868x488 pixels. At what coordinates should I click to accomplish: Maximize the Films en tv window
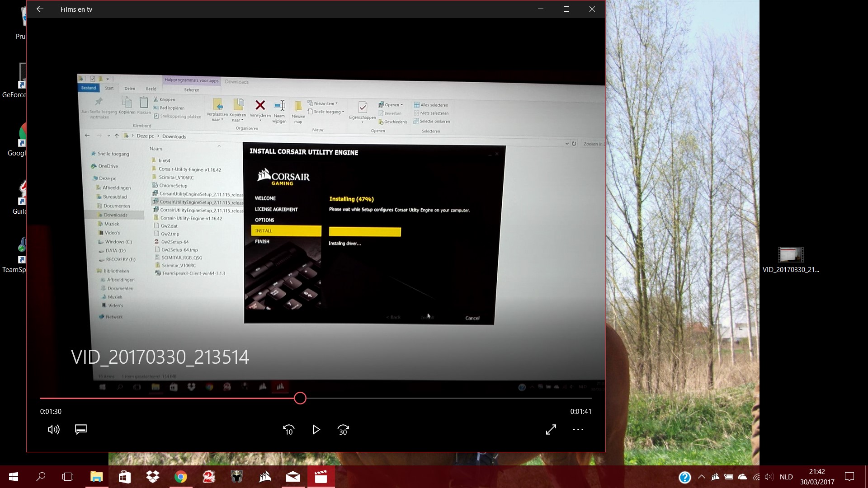566,9
